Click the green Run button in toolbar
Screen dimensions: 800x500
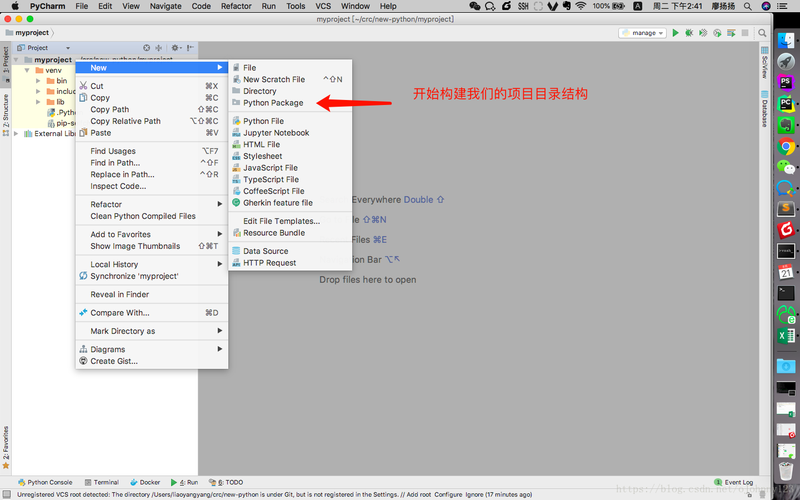tap(676, 33)
